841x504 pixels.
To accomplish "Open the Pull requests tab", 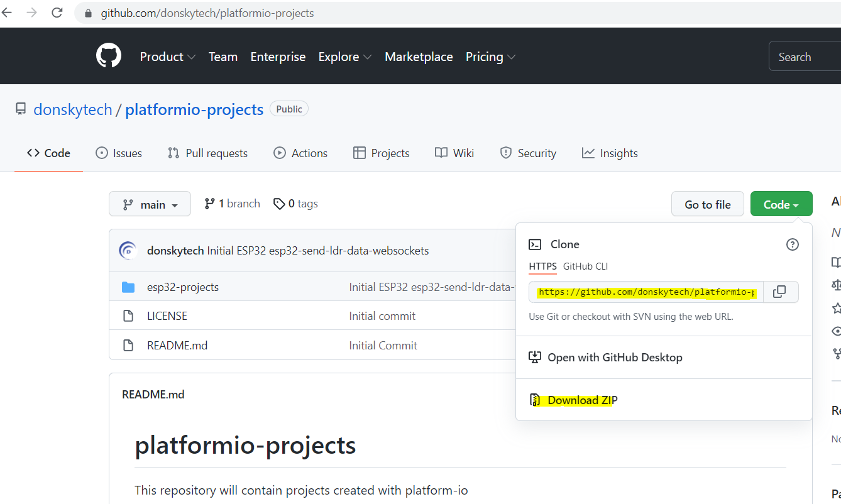I will [207, 153].
